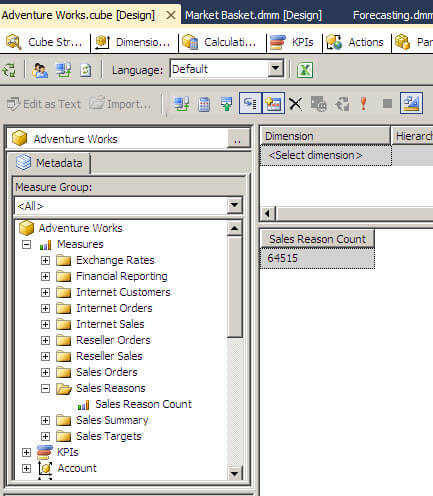
Task: Click the Change User icon
Action: click(x=40, y=70)
